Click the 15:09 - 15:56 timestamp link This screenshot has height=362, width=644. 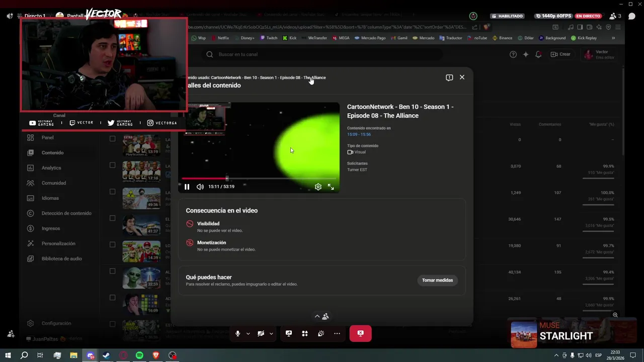pyautogui.click(x=359, y=134)
